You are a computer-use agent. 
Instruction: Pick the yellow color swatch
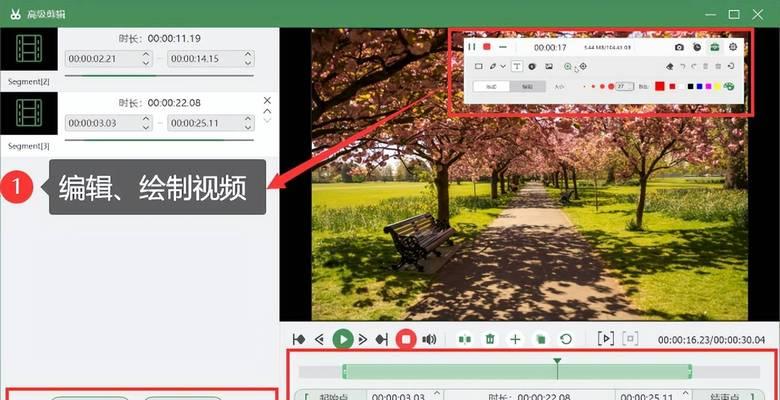(717, 87)
